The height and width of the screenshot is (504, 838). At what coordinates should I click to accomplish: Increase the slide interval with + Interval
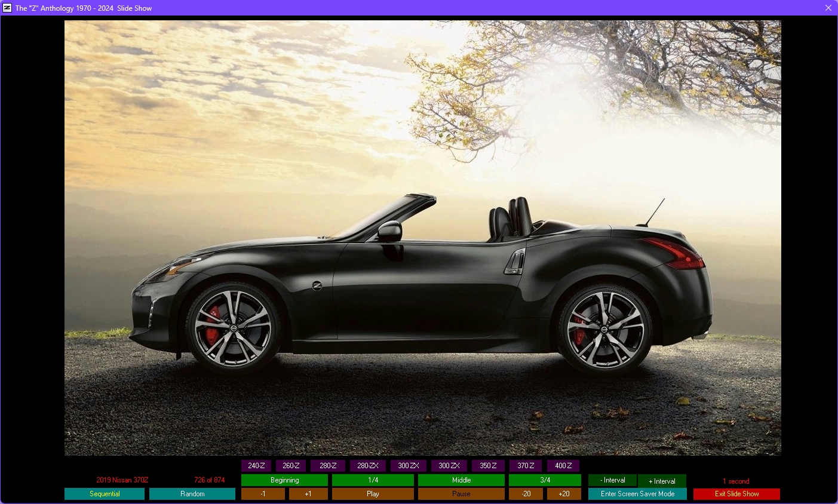point(662,481)
